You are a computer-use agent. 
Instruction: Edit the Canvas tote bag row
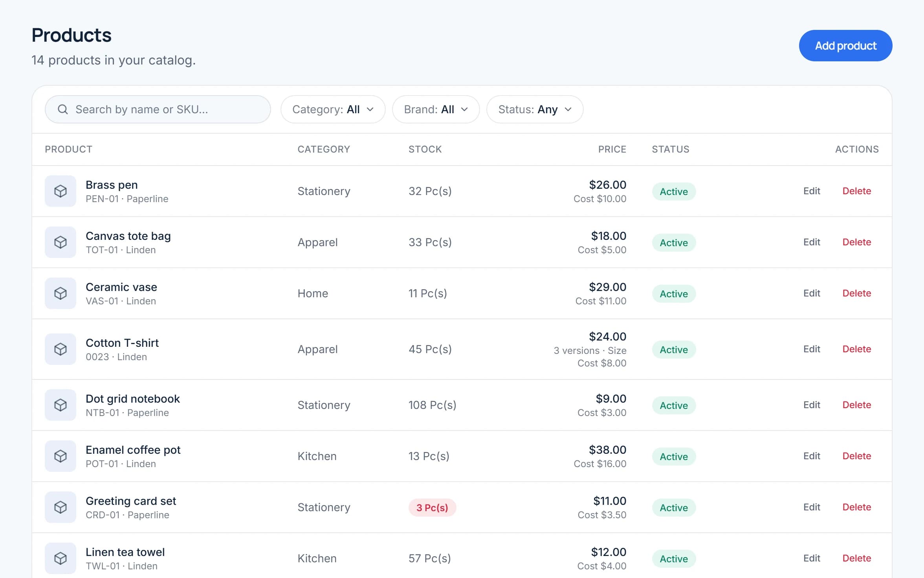(x=812, y=242)
